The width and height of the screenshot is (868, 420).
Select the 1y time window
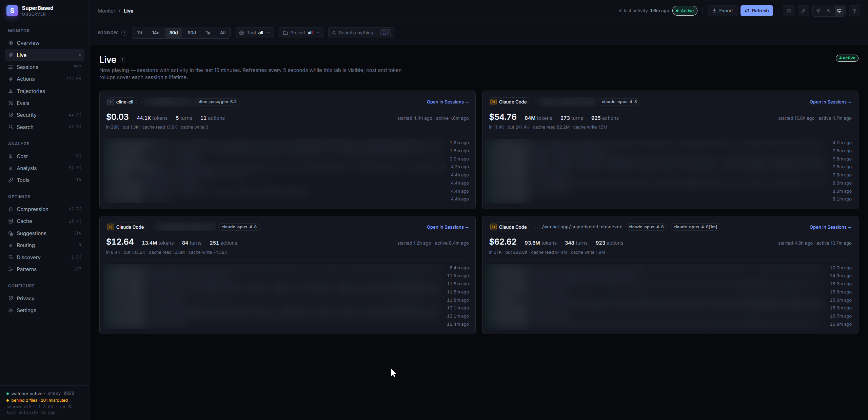[x=208, y=33]
